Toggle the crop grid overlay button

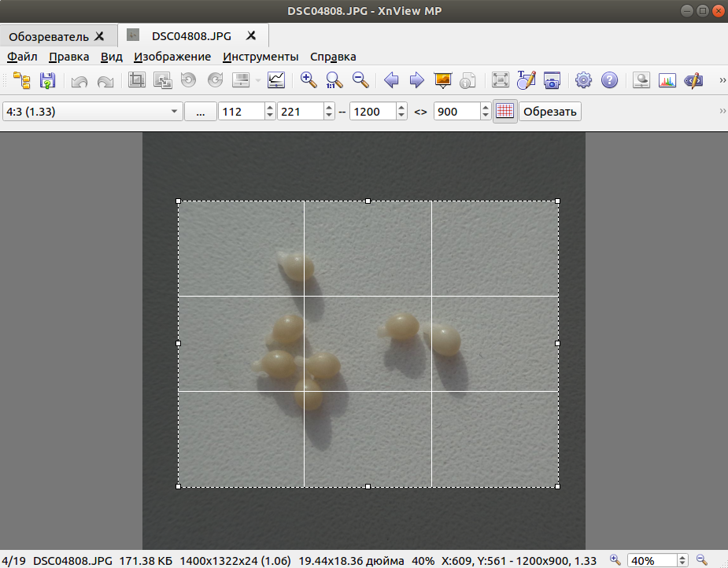(505, 112)
